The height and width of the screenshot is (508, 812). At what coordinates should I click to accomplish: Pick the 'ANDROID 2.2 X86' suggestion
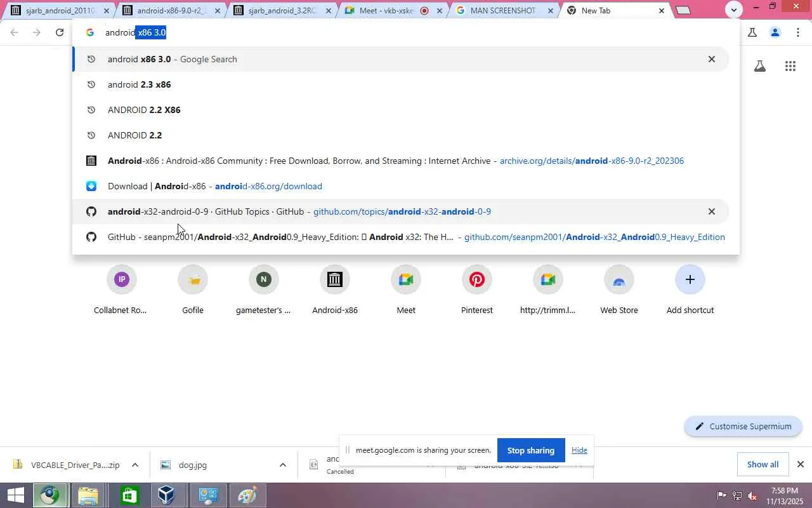(400, 110)
